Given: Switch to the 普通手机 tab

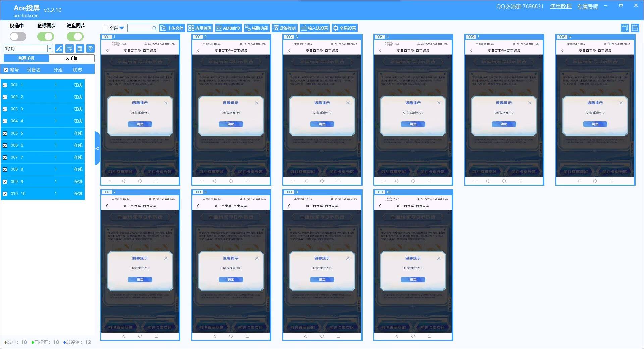Looking at the screenshot, I should pyautogui.click(x=26, y=58).
